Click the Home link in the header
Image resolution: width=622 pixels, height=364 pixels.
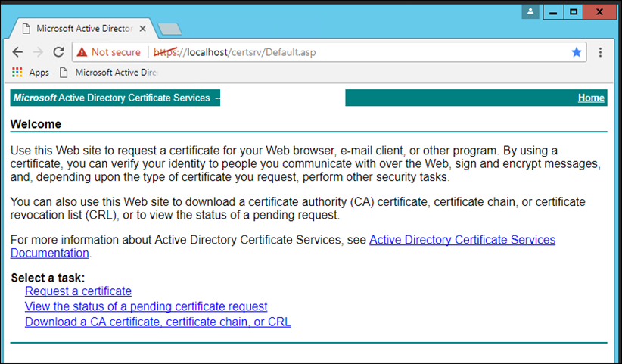pos(591,98)
